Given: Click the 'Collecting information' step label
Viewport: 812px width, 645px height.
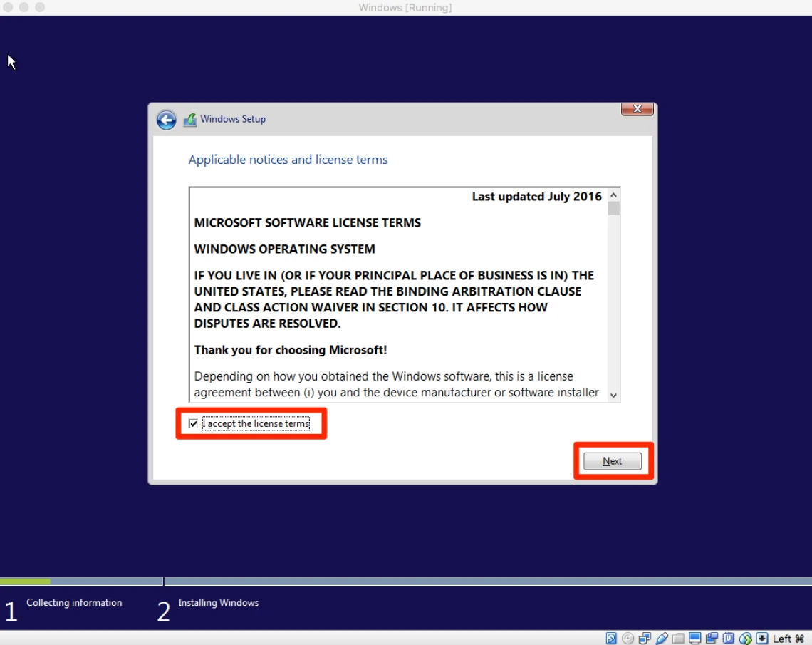Looking at the screenshot, I should (74, 602).
